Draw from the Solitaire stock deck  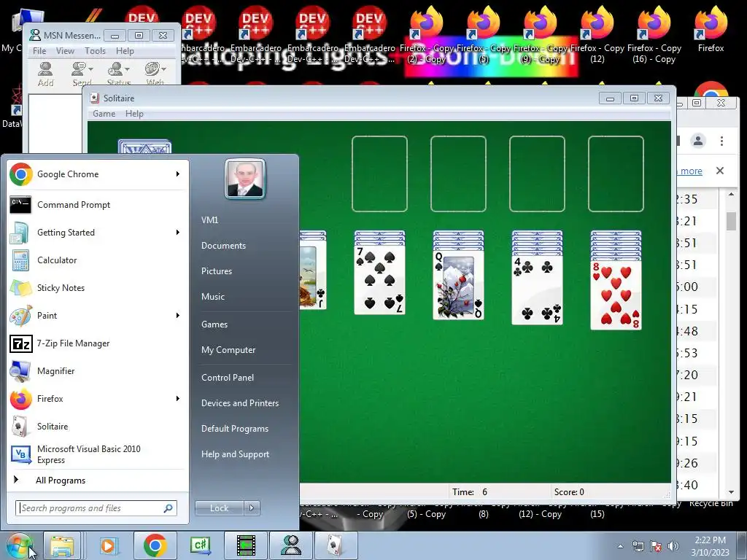(144, 147)
